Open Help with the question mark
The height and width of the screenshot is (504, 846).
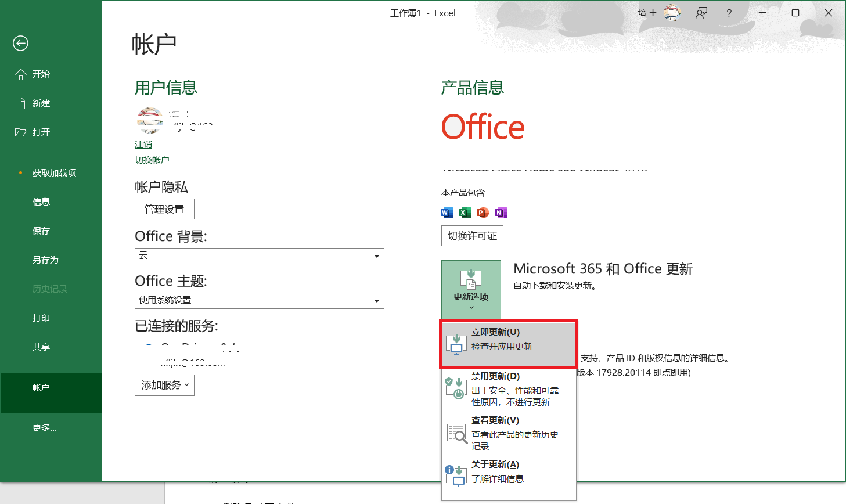point(729,13)
